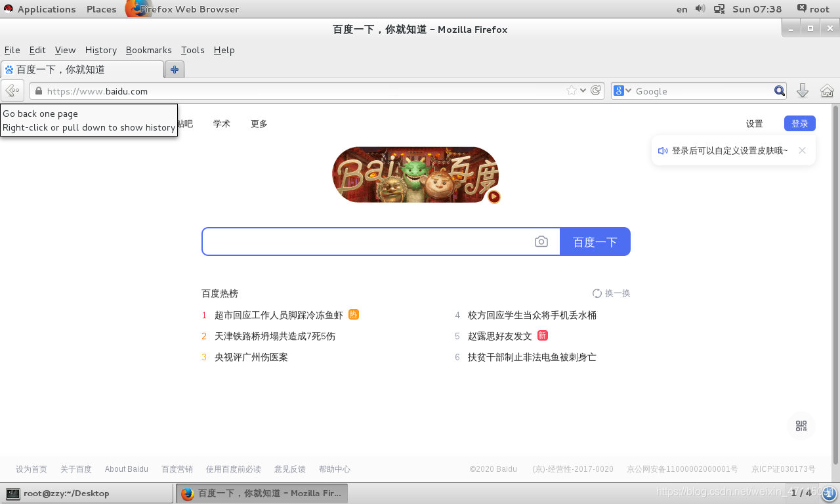
Task: Click the Firefox back arrow button
Action: 12,91
